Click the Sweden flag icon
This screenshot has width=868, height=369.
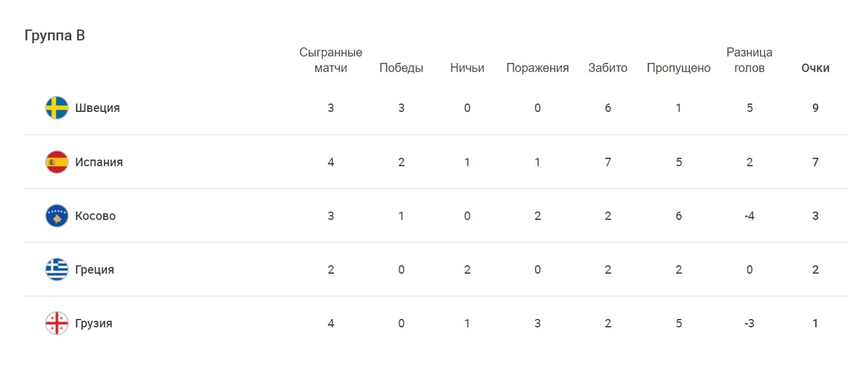click(57, 108)
